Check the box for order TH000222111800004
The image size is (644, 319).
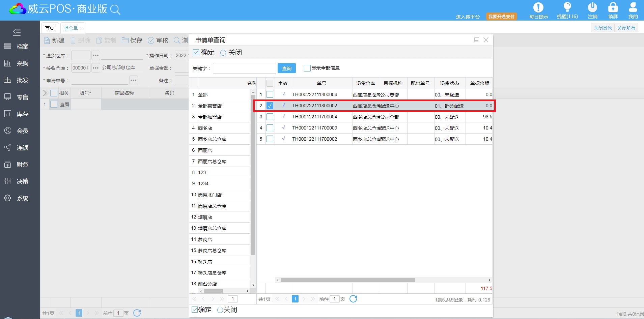(270, 94)
